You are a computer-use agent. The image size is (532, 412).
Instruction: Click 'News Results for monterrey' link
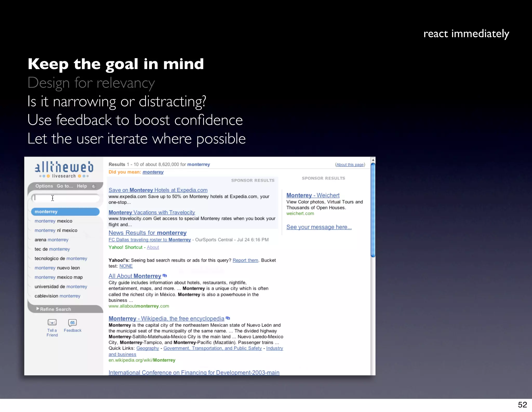(147, 233)
